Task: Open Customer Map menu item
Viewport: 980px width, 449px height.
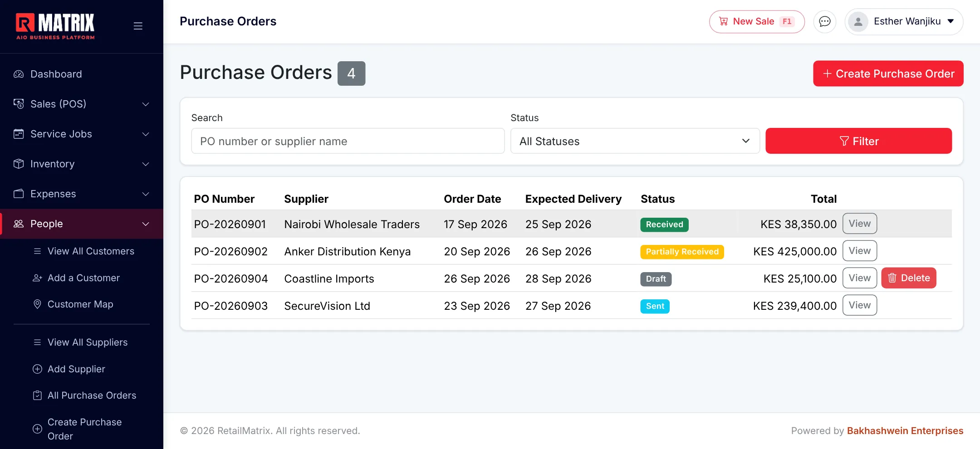Action: (x=80, y=304)
